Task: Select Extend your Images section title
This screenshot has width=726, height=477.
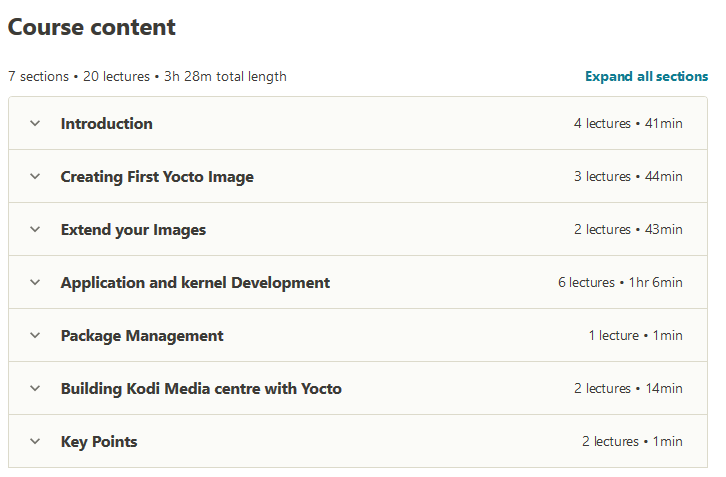Action: pos(133,230)
